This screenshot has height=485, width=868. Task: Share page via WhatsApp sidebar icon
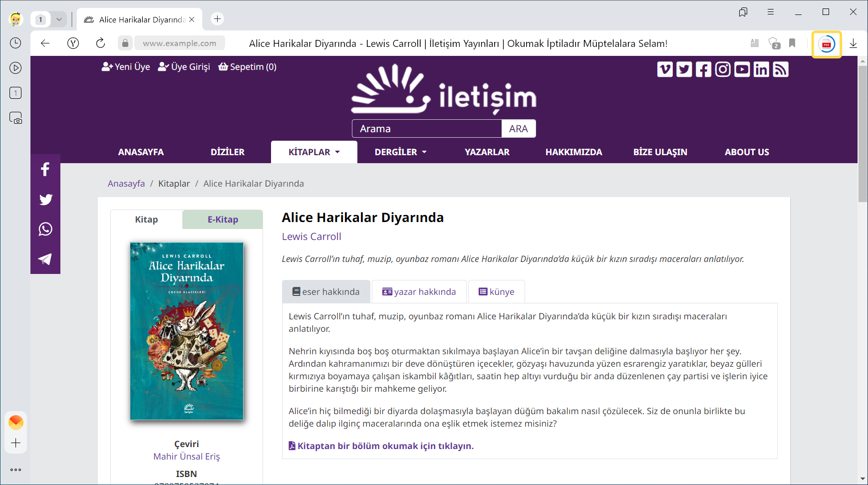45,229
